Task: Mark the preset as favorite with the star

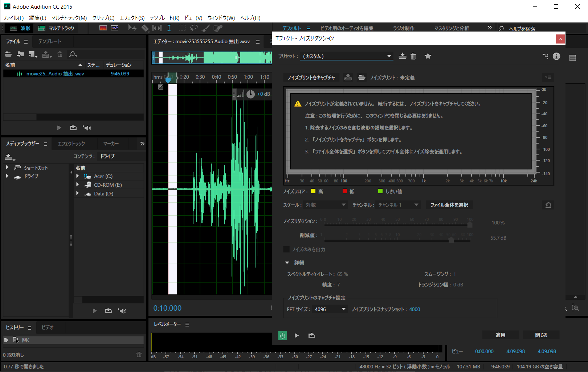Action: pos(428,56)
